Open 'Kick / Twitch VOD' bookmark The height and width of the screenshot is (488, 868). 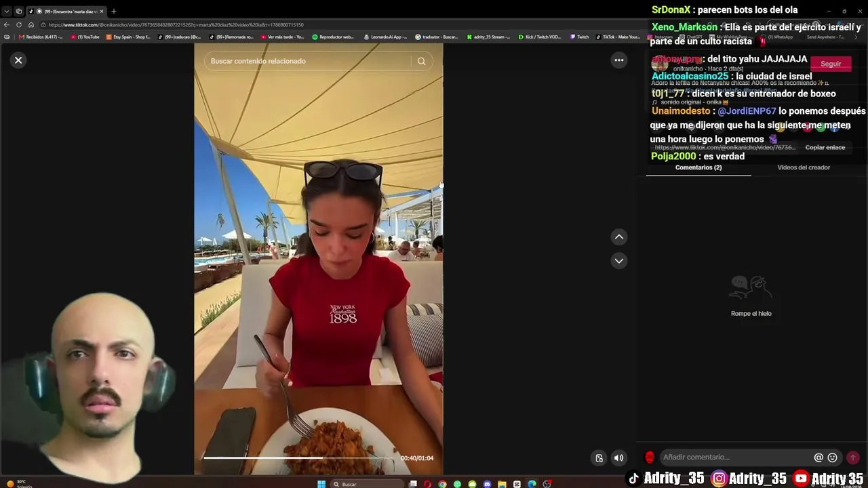(x=540, y=37)
